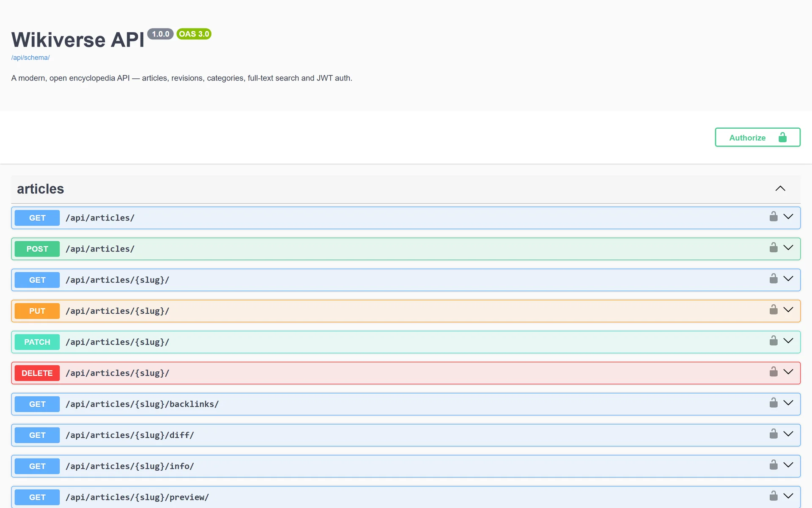Click the lock icon on POST /api/articles/ row
This screenshot has height=508, width=812.
click(774, 247)
